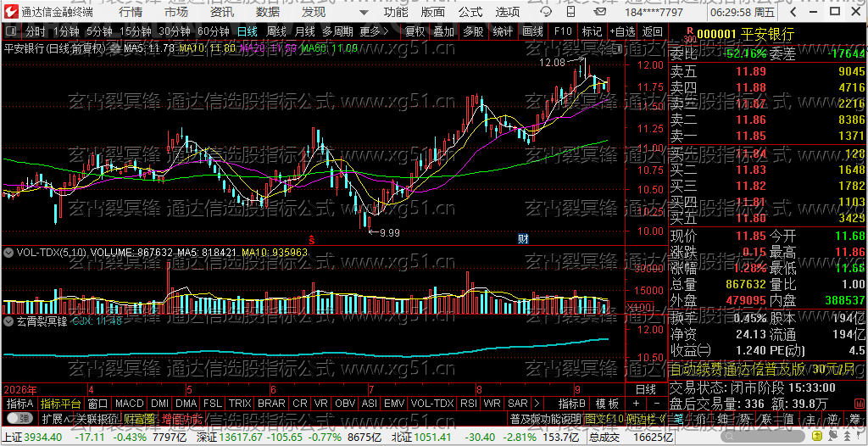
Task: Click the 统计 button
Action: (503, 32)
